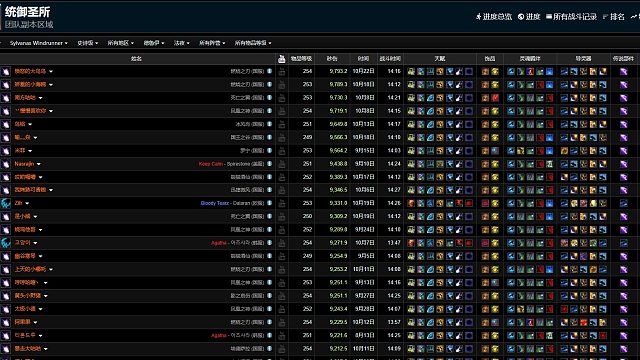640x360 pixels.
Task: Click the armory icon in the 9,793.2 row
Action: pyautogui.click(x=282, y=71)
